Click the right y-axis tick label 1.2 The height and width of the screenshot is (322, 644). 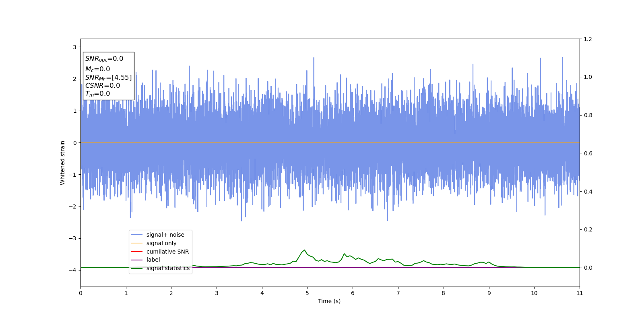pyautogui.click(x=588, y=39)
